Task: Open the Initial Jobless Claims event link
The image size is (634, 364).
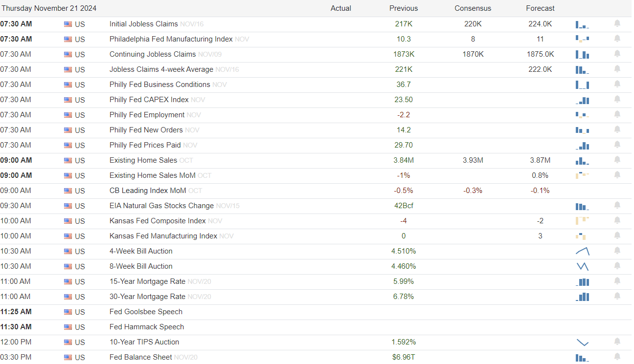Action: (144, 24)
